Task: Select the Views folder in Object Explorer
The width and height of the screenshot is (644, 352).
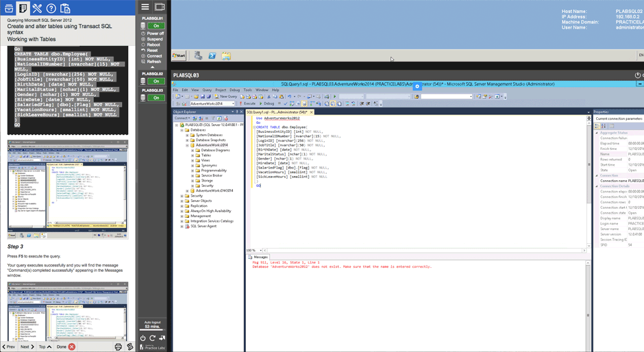Action: click(x=206, y=160)
